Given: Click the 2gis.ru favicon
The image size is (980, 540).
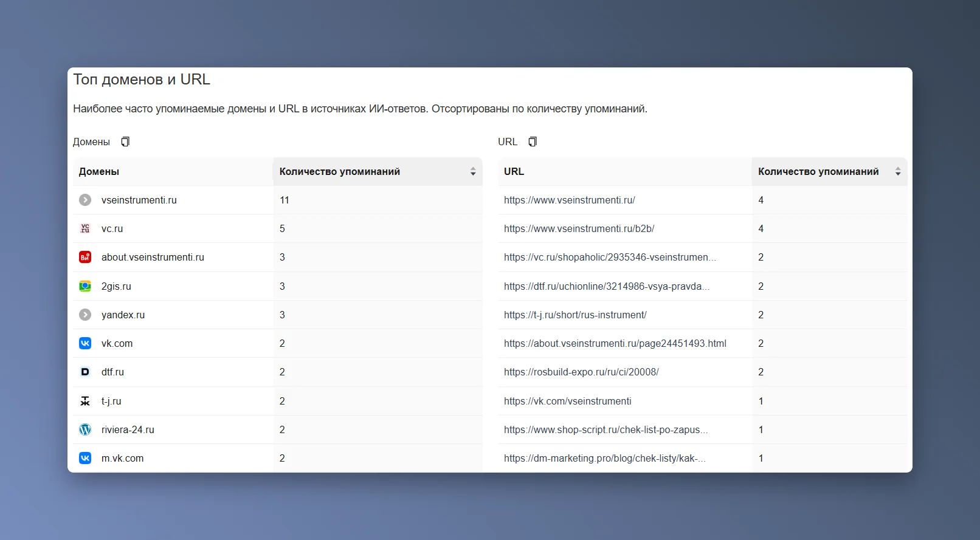Looking at the screenshot, I should click(x=85, y=286).
